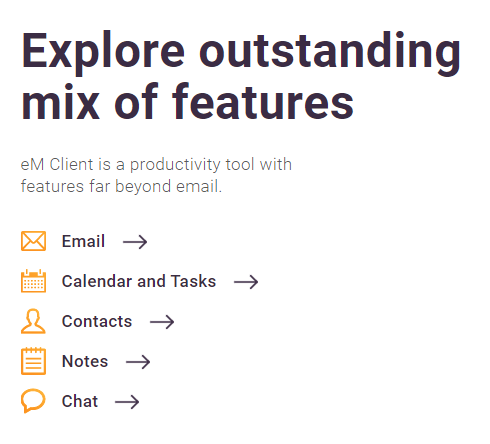The height and width of the screenshot is (444, 490).
Task: Click the arrow beside Notes
Action: coord(138,362)
